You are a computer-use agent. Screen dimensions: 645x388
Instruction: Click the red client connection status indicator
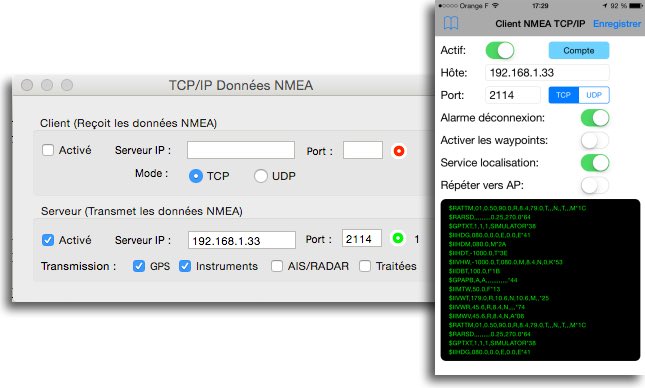(x=399, y=151)
